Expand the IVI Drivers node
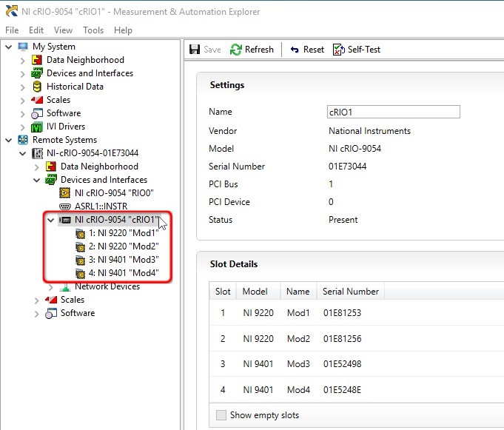 (x=22, y=127)
